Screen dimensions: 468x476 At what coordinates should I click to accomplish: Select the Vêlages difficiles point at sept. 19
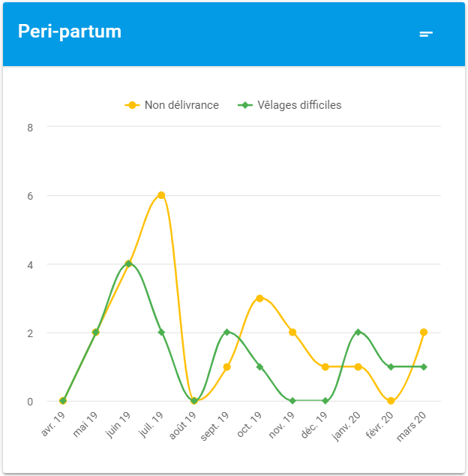[x=226, y=333]
